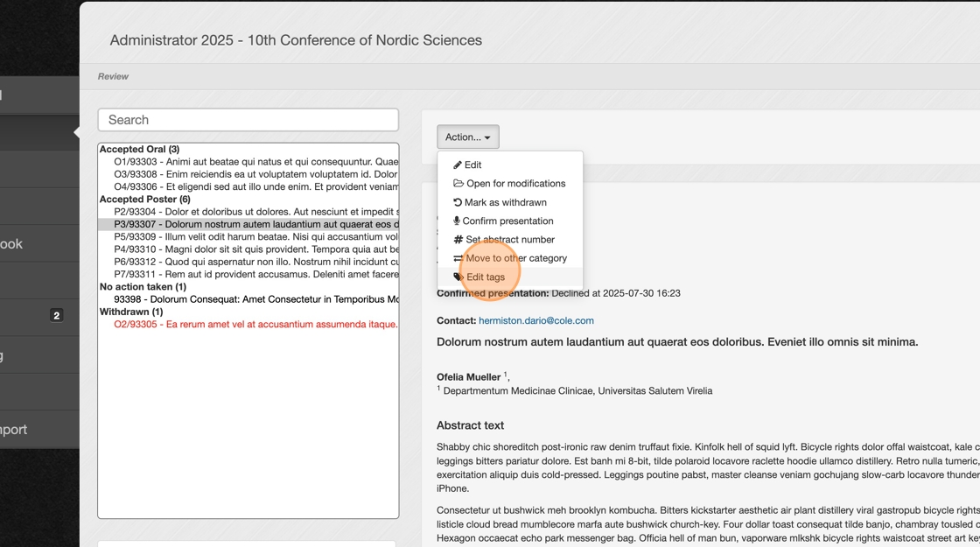Open the hermiston.dario@cole.com contact link
980x547 pixels.
pos(536,320)
